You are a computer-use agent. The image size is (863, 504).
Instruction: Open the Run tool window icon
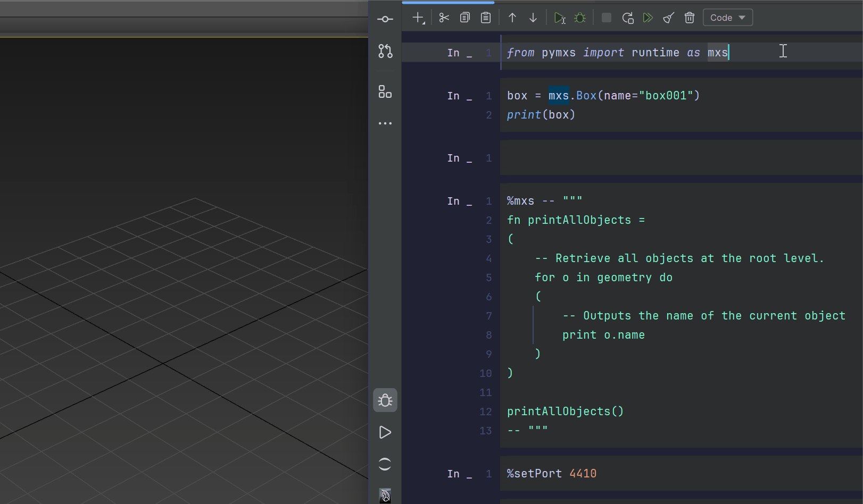pos(385,432)
